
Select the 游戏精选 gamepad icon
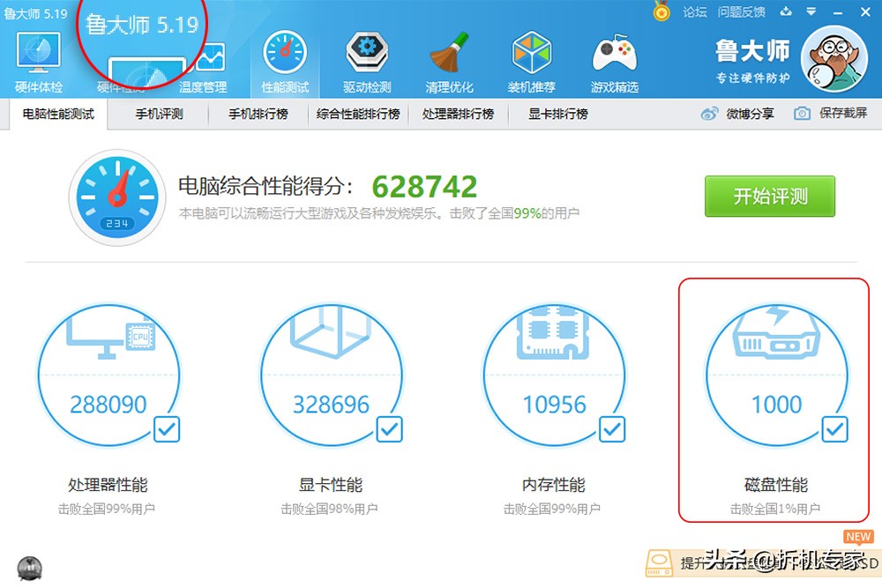pos(613,53)
